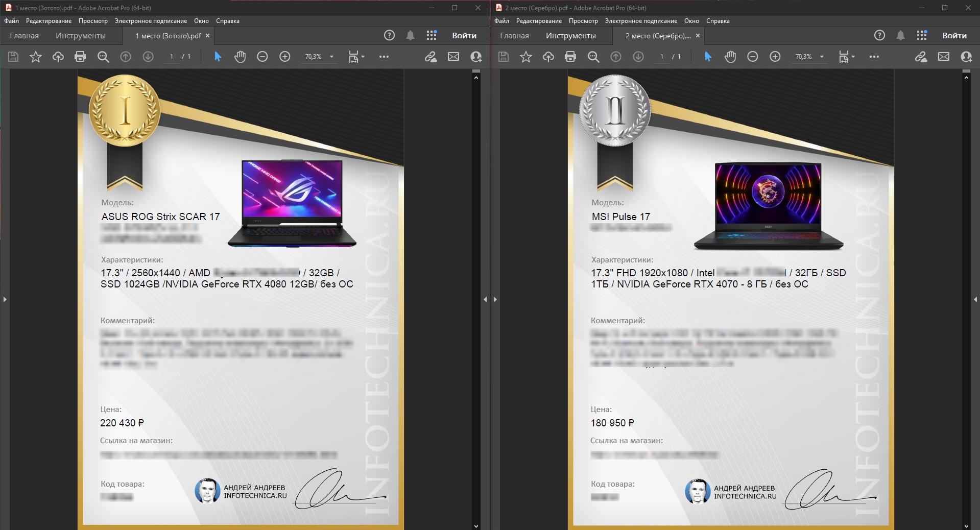Go to next page in right window
This screenshot has width=980, height=530.
pyautogui.click(x=638, y=57)
